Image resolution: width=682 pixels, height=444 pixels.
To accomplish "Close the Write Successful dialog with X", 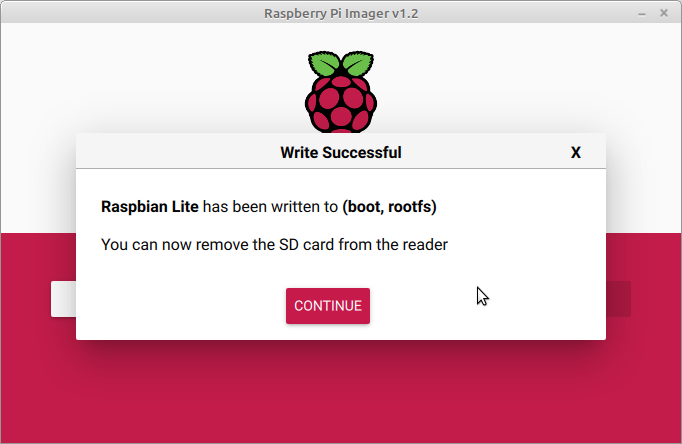I will click(575, 153).
